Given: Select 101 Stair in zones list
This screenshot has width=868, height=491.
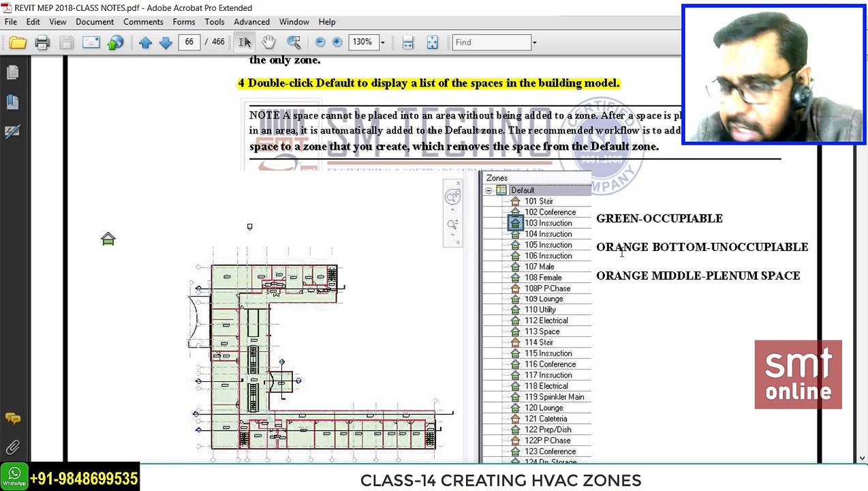Looking at the screenshot, I should click(539, 201).
